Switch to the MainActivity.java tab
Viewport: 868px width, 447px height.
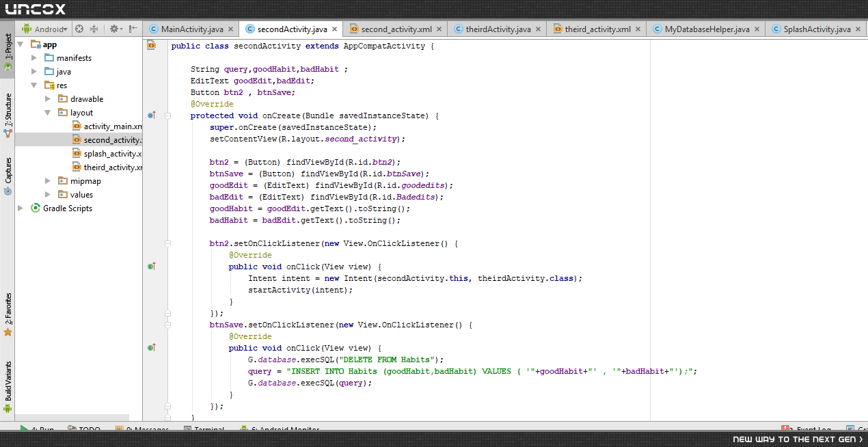(191, 29)
